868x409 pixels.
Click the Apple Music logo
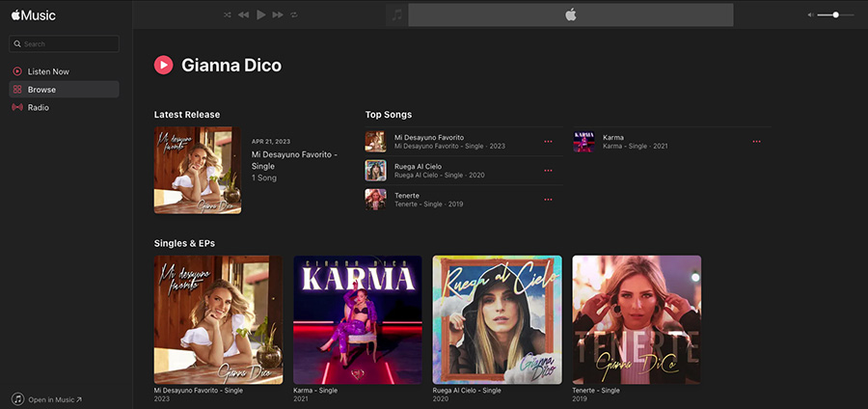(33, 14)
